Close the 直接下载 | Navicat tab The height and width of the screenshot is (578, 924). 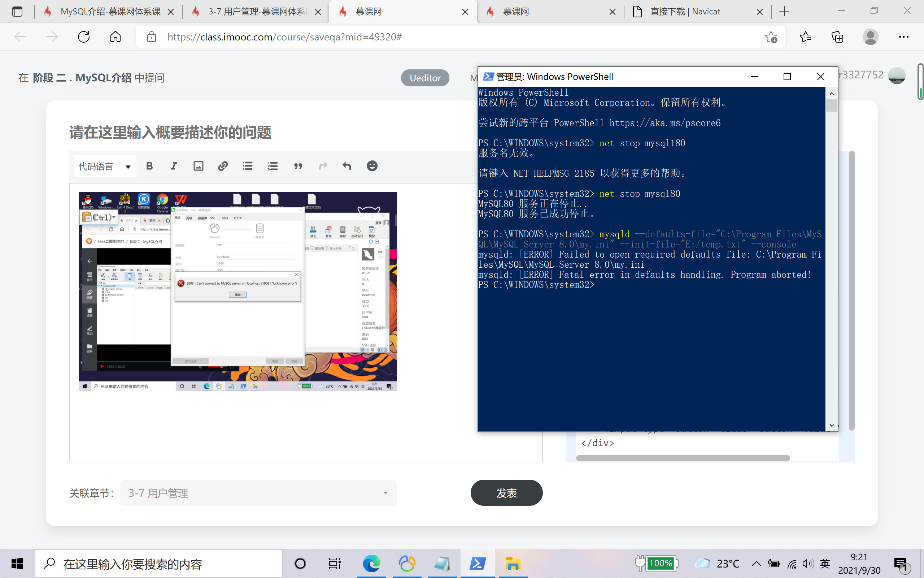(759, 12)
